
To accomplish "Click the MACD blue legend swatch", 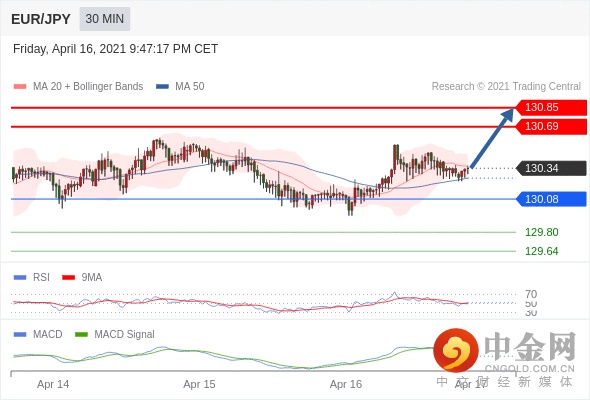I will (x=20, y=334).
